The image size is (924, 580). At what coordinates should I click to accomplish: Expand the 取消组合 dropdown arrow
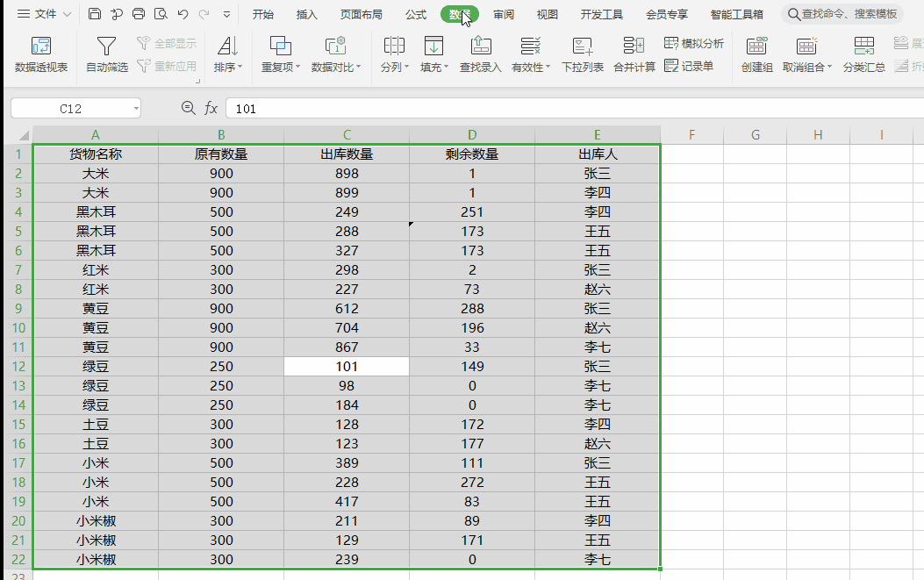830,68
